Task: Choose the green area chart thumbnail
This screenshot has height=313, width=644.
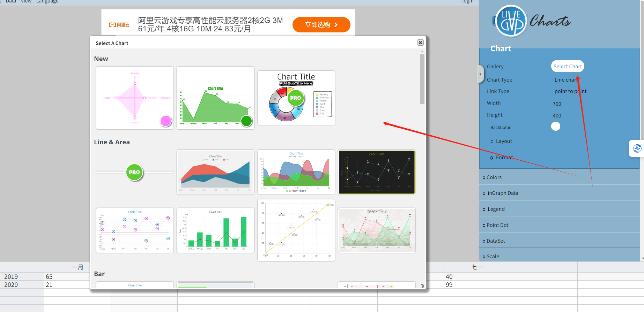Action: 215,98
